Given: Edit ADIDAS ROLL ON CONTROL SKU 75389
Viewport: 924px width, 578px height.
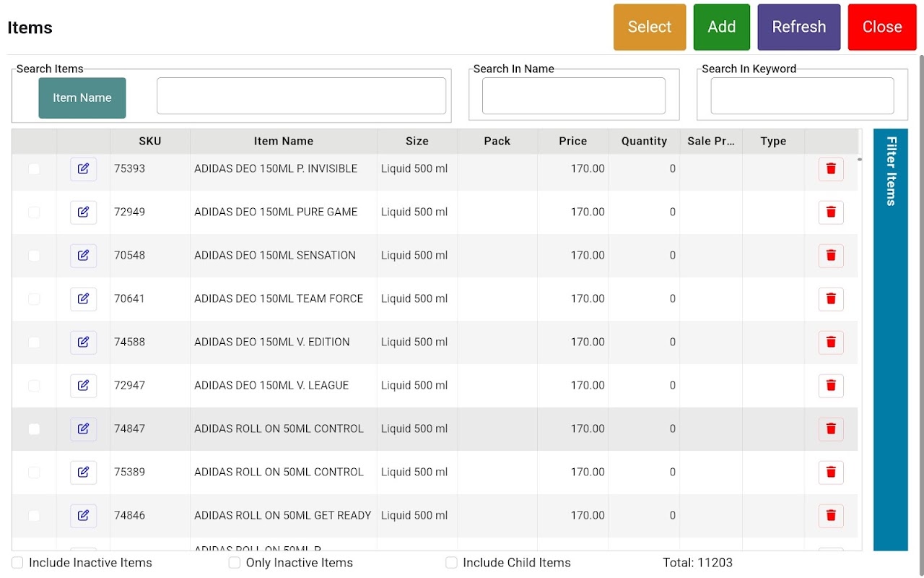Looking at the screenshot, I should pos(83,473).
